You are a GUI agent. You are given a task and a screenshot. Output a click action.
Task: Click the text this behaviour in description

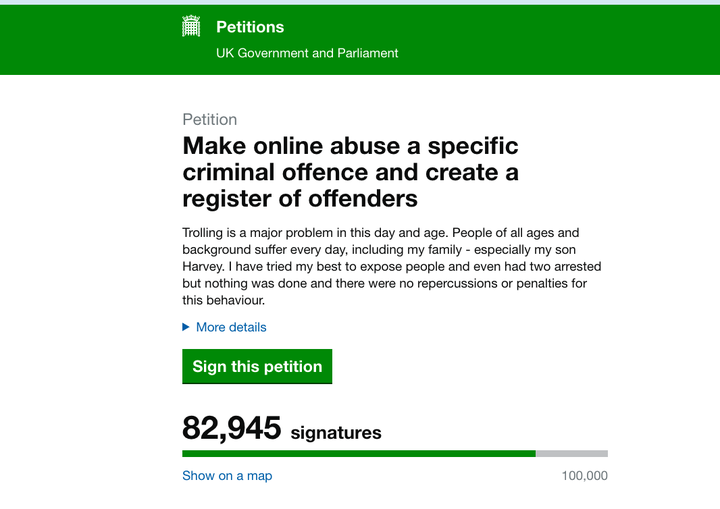click(x=223, y=300)
